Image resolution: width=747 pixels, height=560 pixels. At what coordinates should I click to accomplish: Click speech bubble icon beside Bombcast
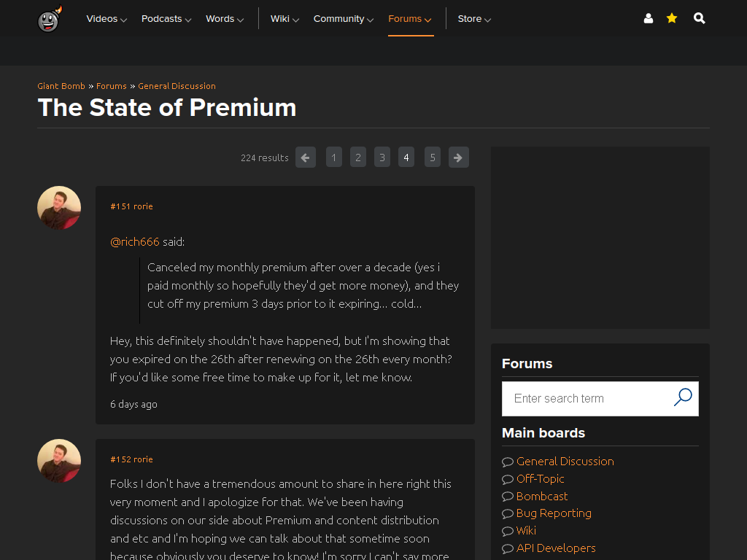pyautogui.click(x=508, y=497)
